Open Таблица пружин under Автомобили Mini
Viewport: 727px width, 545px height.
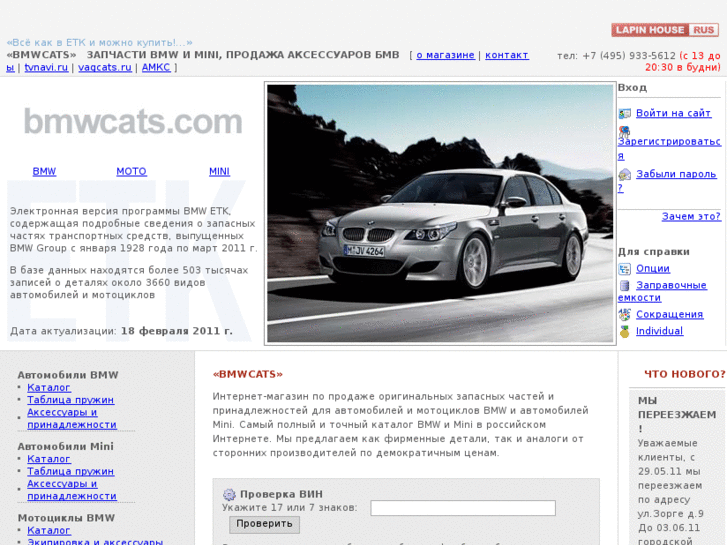point(70,472)
